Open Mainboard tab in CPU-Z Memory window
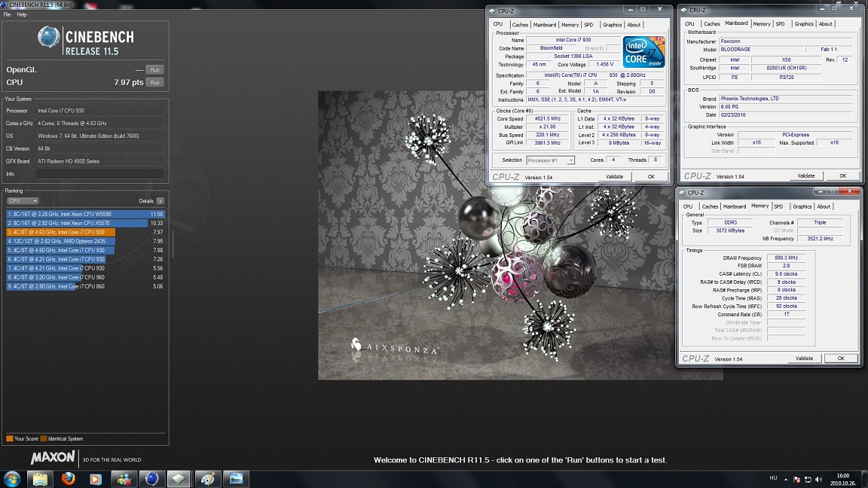The image size is (868, 488). 735,206
